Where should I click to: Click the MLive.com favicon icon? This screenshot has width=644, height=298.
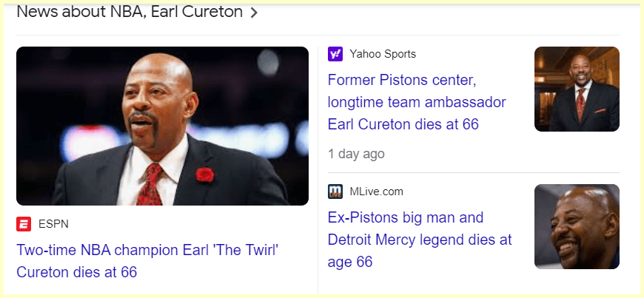pos(335,192)
